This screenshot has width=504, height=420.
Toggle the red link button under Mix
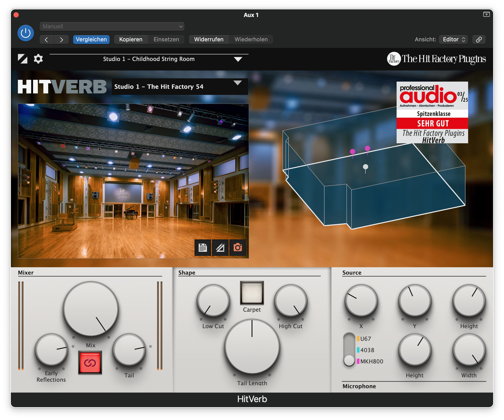click(x=90, y=363)
